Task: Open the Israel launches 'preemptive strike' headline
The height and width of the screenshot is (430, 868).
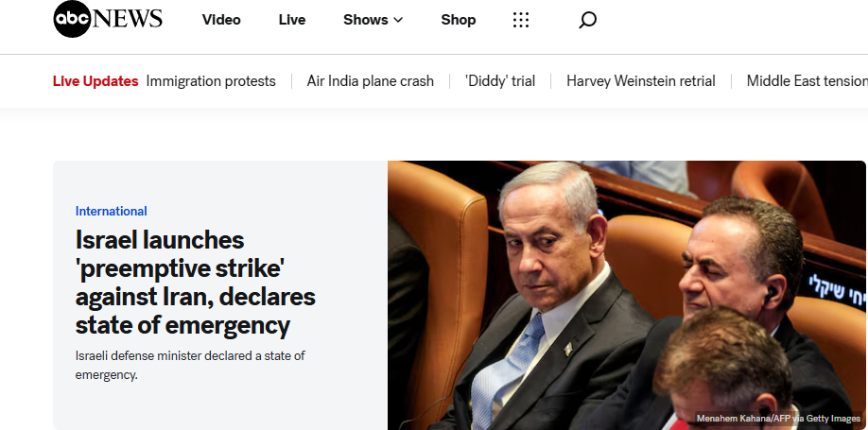Action: [196, 283]
